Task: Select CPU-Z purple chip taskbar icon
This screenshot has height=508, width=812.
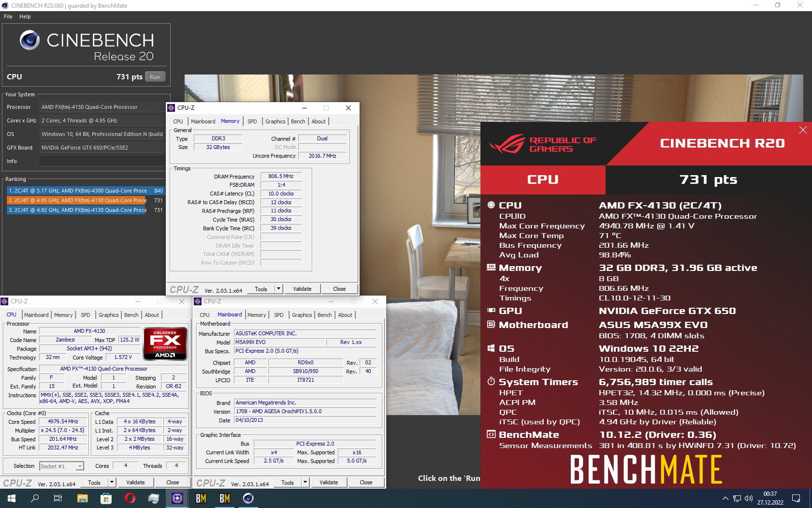Action: pyautogui.click(x=177, y=498)
